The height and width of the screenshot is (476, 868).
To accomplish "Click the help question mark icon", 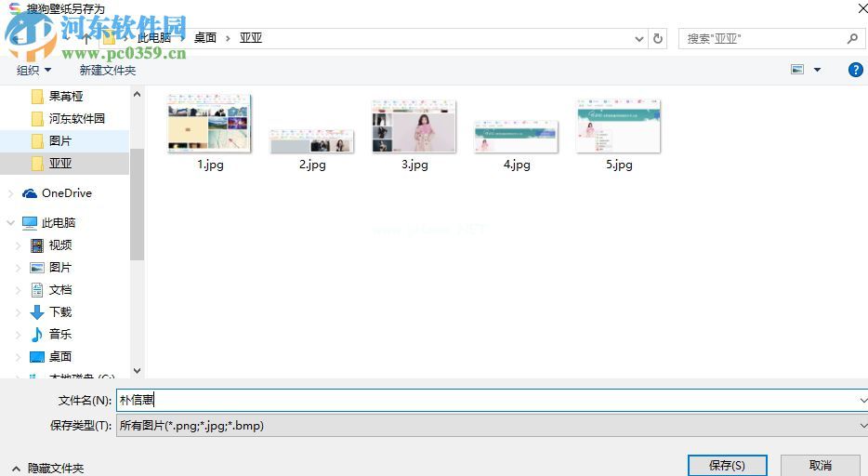I will tap(856, 70).
